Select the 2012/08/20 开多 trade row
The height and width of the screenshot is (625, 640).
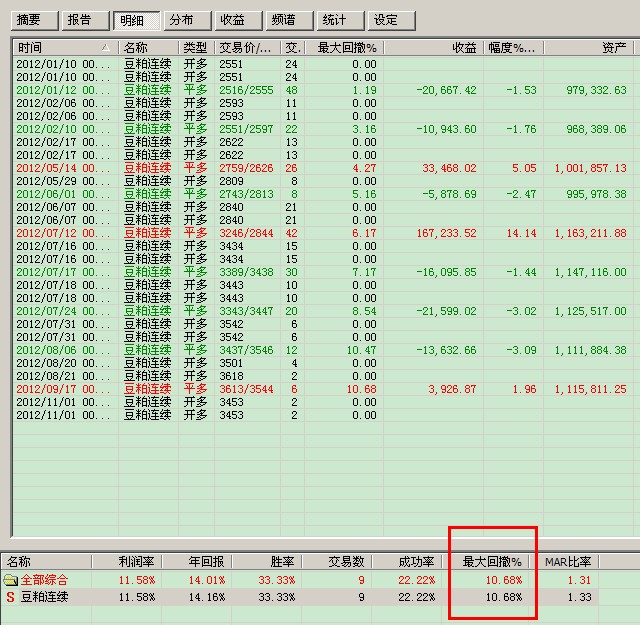[x=321, y=363]
